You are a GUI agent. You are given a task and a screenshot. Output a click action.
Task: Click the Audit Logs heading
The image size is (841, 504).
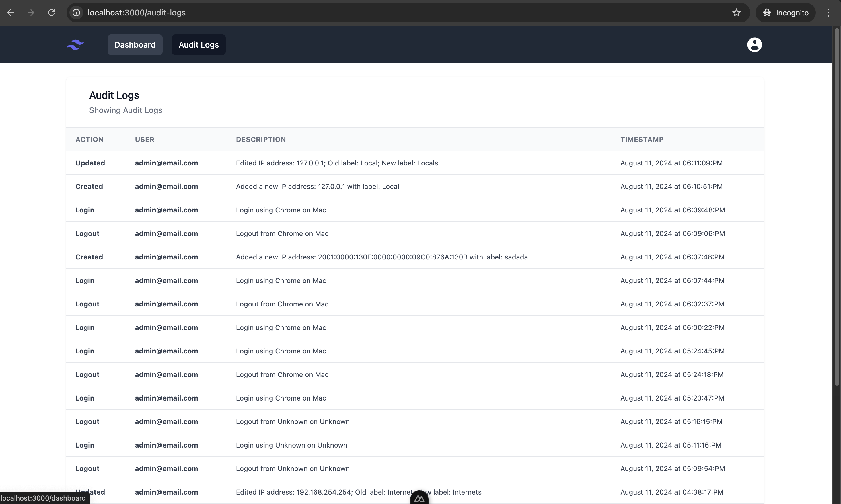pos(114,95)
